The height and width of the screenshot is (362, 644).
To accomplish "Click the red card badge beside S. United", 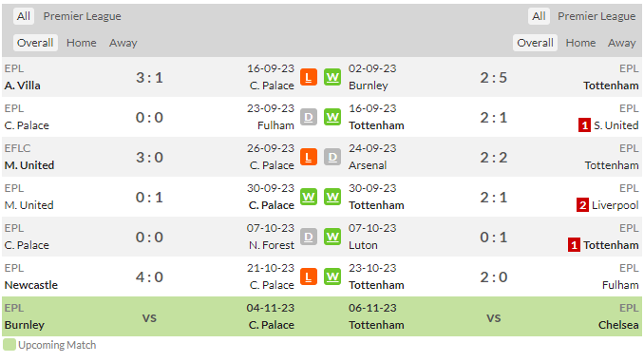I will (584, 125).
